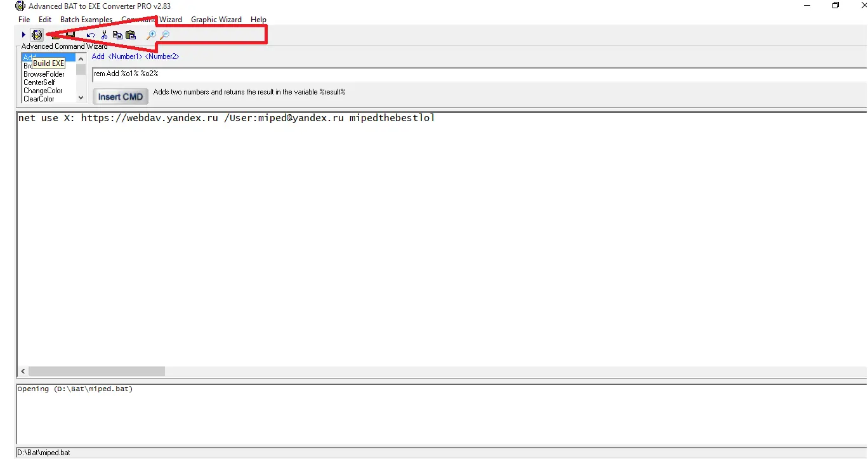Click the command list scroll down arrow

[81, 98]
